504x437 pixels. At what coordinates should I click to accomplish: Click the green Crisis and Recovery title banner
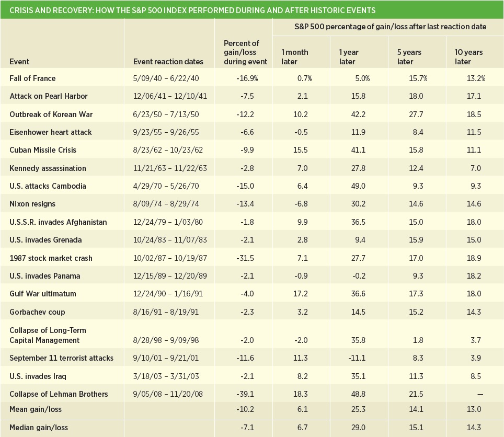(x=252, y=9)
